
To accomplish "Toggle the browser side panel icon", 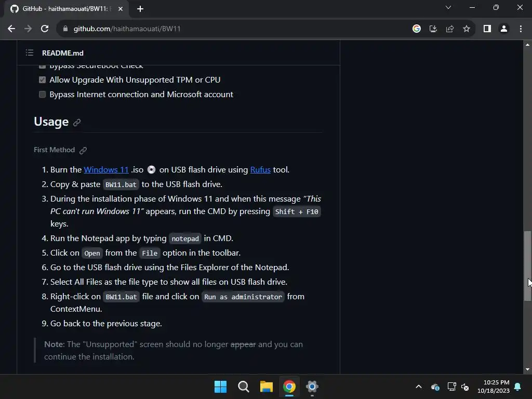I will coord(487,29).
